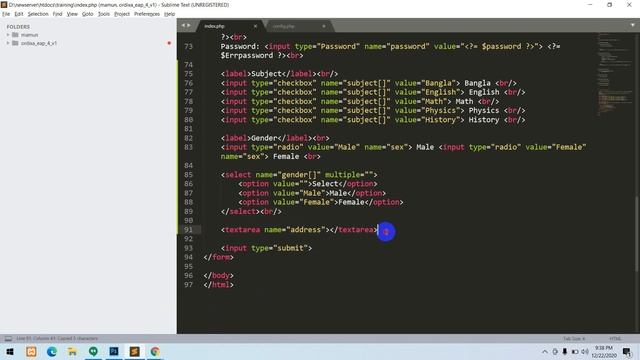
Task: Click the closing html tag
Action: pos(218,285)
